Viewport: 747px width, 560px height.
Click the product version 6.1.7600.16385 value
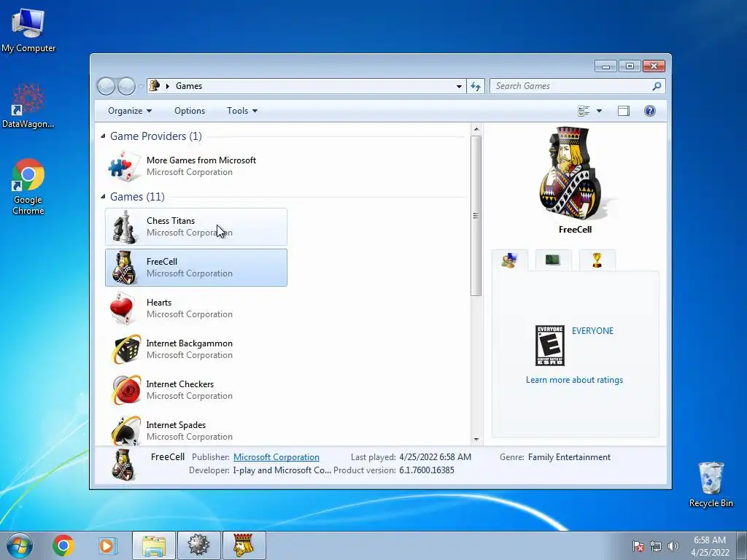(x=427, y=470)
